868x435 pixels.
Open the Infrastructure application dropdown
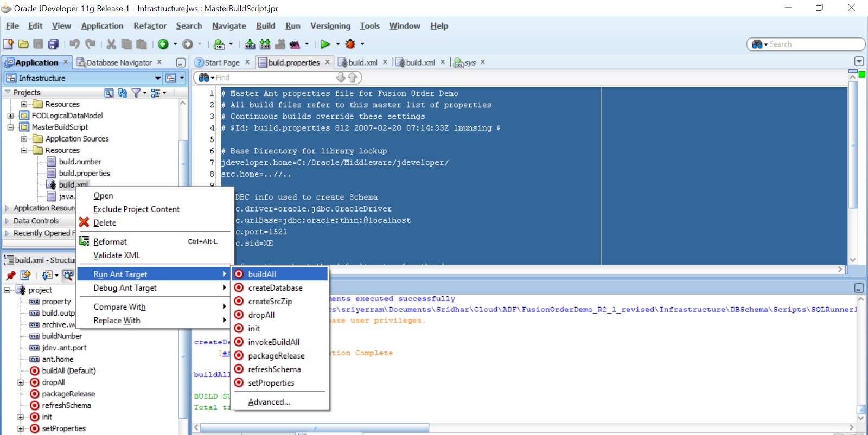(x=158, y=78)
